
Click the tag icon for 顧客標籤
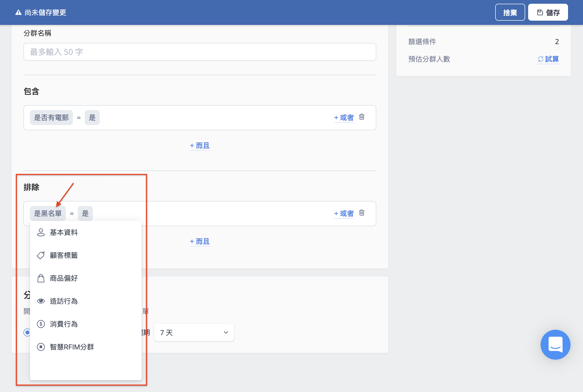click(x=41, y=255)
